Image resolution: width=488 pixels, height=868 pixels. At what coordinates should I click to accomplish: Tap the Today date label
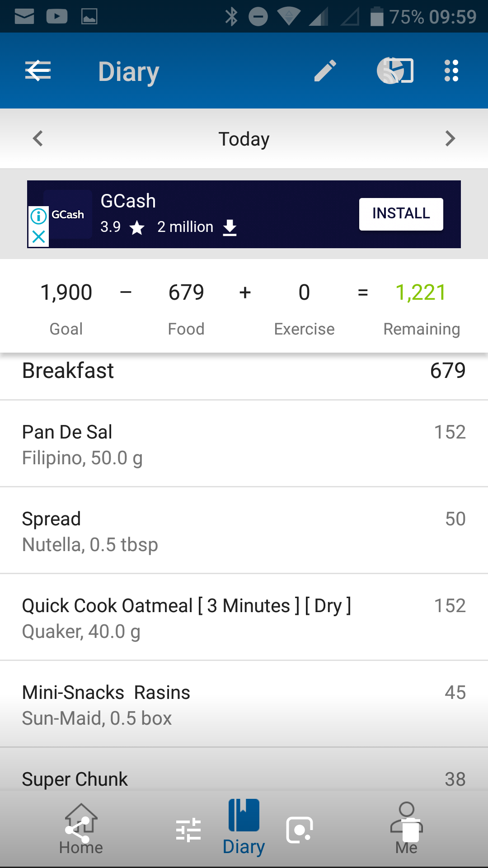[244, 139]
